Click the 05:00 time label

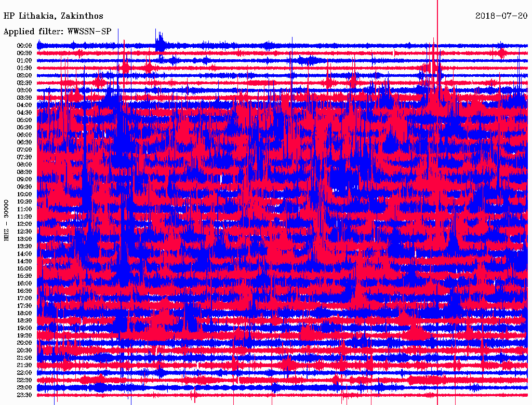click(x=24, y=120)
